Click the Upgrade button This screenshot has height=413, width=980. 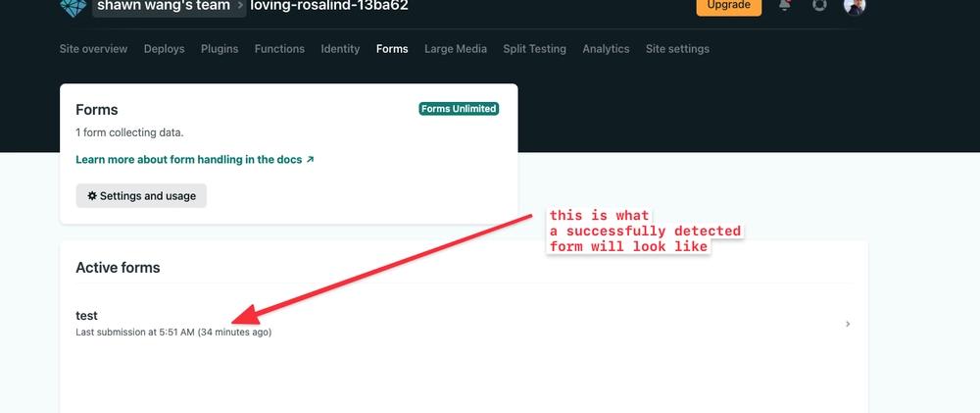[729, 6]
